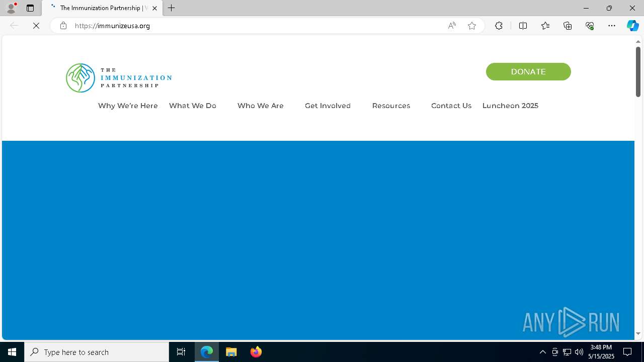Show hidden system tray icons
This screenshot has height=362, width=644.
click(542, 352)
